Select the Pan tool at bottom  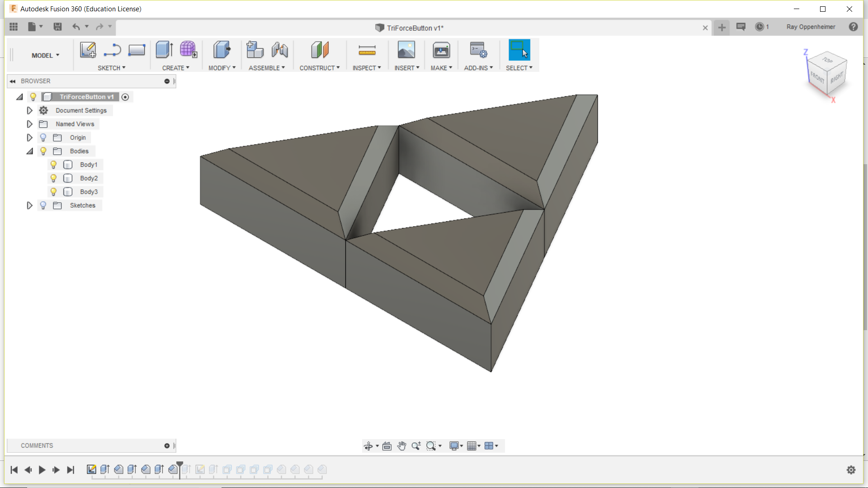pyautogui.click(x=401, y=446)
